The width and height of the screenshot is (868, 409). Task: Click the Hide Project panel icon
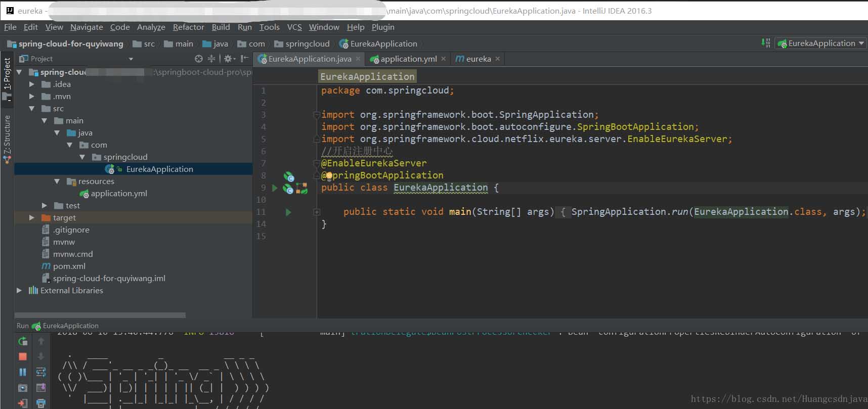point(245,59)
